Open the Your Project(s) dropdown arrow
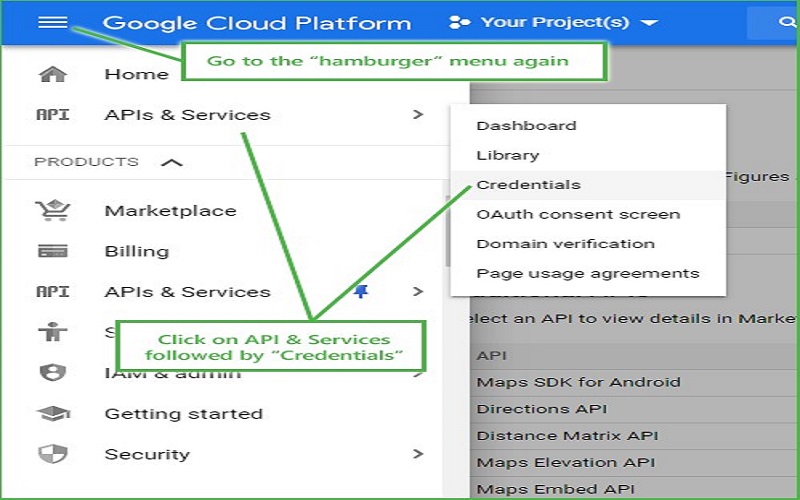 point(649,23)
